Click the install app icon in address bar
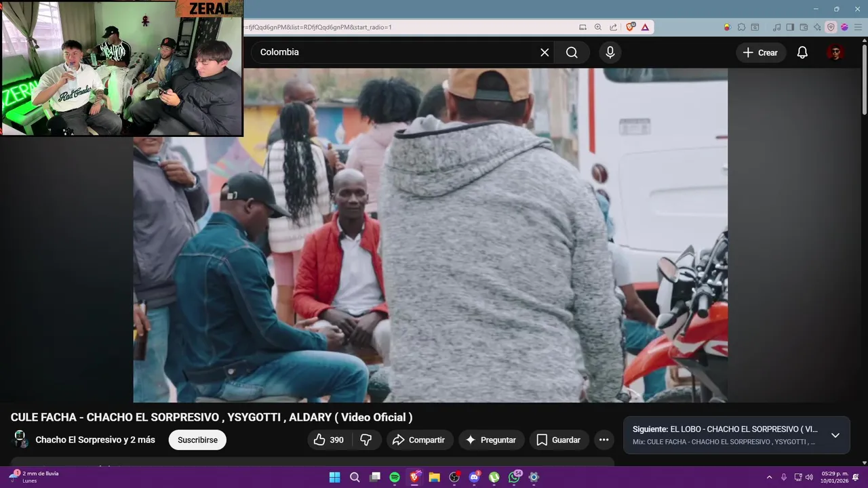The image size is (868, 488). (x=583, y=27)
